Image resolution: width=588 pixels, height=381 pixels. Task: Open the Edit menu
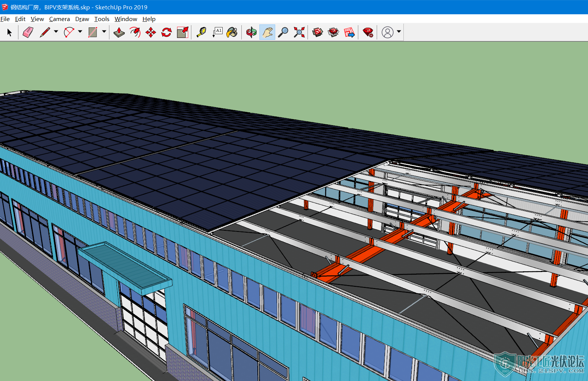pos(20,19)
